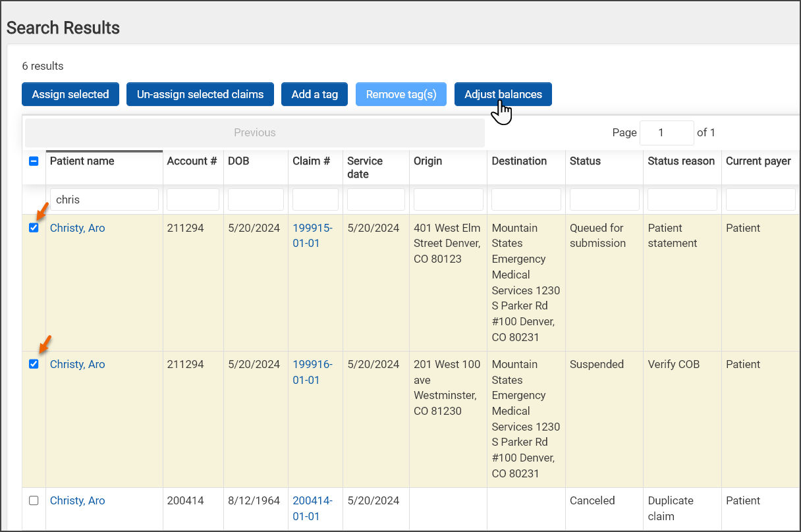
Task: Uncheck the row for claim 199915-01-01
Action: coord(34,228)
